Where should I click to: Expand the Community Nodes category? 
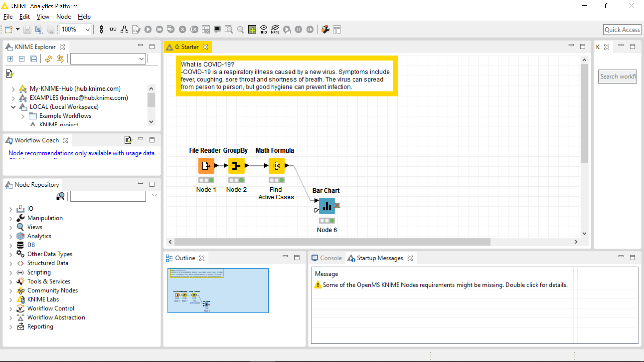pyautogui.click(x=11, y=291)
